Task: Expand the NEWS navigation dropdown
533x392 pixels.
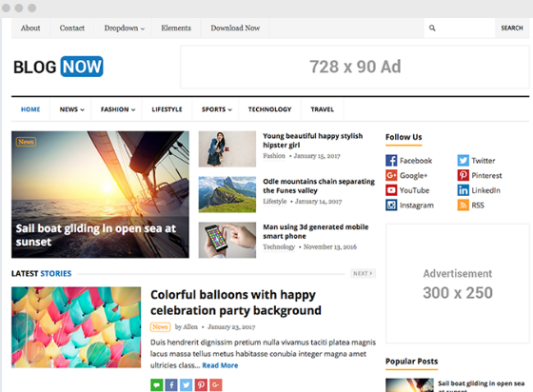Action: (71, 109)
